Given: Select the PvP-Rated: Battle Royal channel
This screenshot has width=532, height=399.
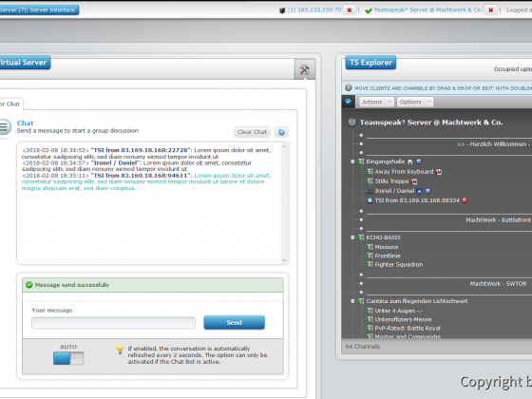Looking at the screenshot, I should click(408, 328).
